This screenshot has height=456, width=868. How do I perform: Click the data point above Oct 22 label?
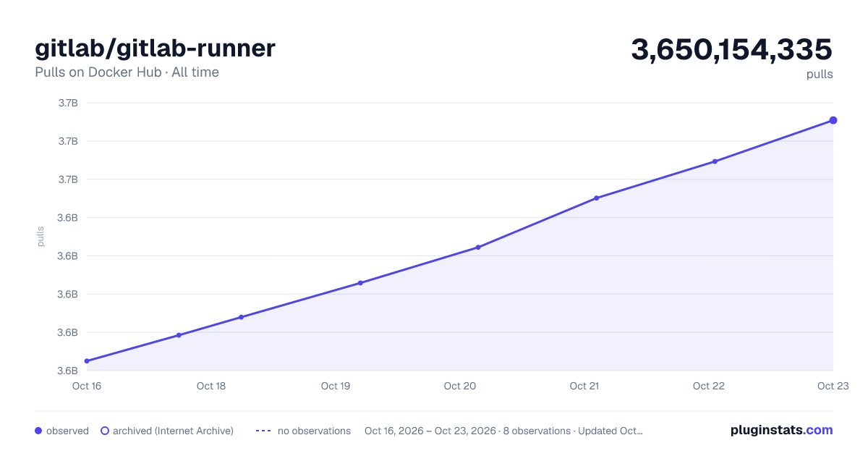715,161
